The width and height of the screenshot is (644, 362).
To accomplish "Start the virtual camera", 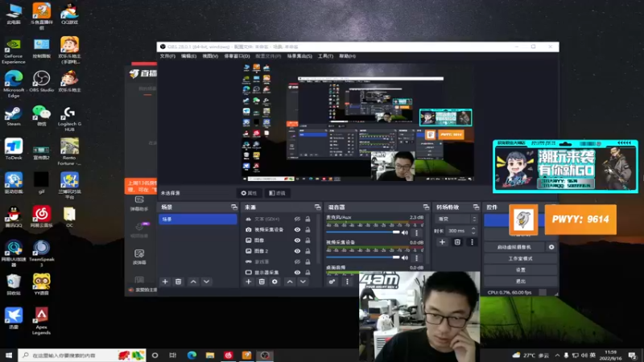I will click(514, 247).
